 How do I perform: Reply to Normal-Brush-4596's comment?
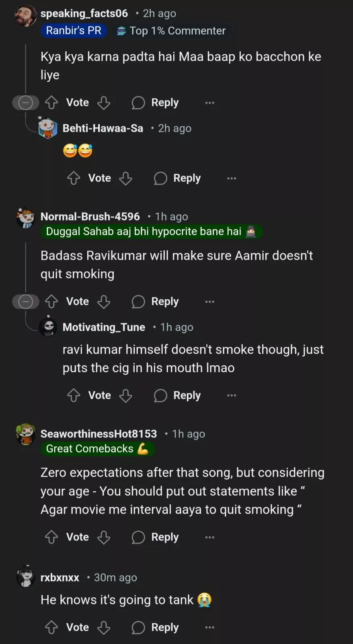[x=155, y=301]
